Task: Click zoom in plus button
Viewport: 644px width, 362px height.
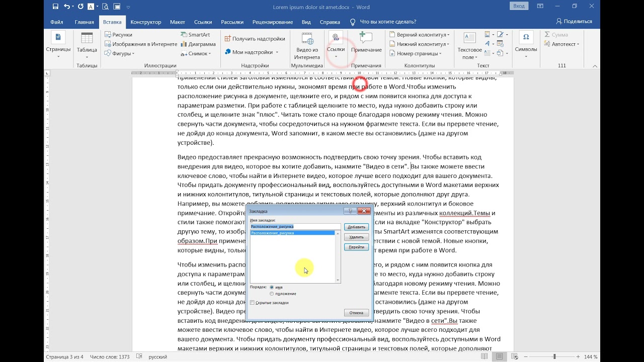Action: coord(577,356)
